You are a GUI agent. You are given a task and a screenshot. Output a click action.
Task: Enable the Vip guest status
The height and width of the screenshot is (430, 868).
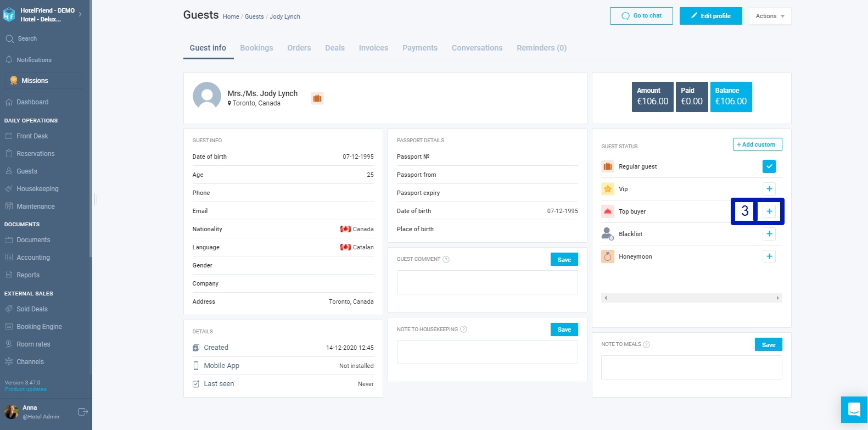[769, 189]
